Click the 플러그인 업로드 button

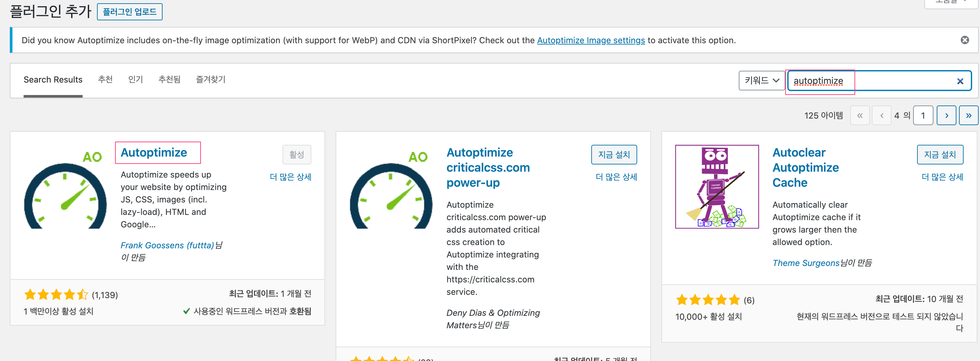pyautogui.click(x=129, y=12)
